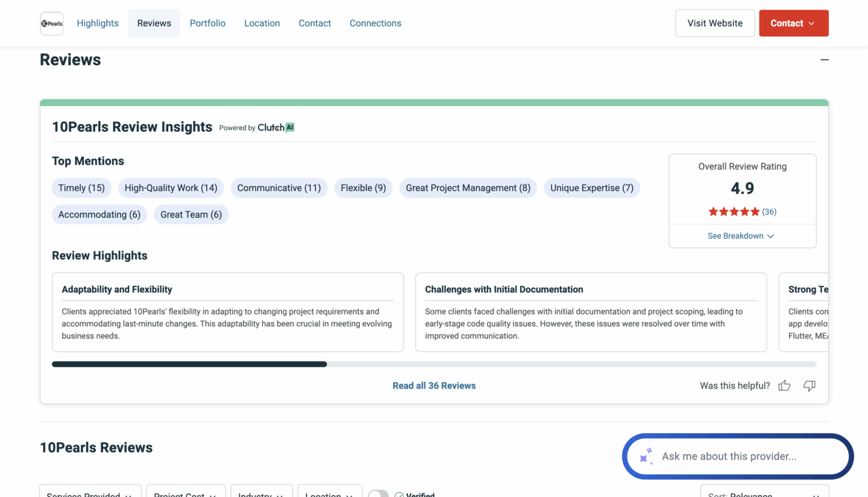The height and width of the screenshot is (497, 868).
Task: Expand the See Breakdown rating details
Action: click(x=741, y=236)
